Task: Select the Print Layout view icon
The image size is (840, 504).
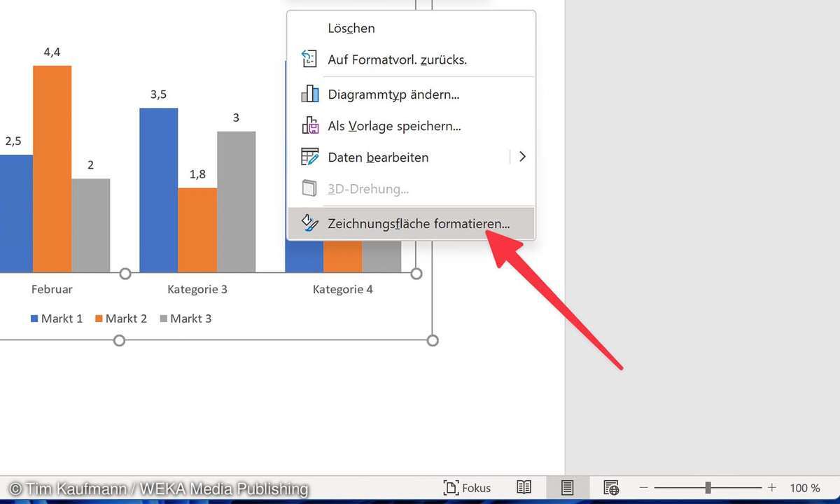Action: pos(567,488)
